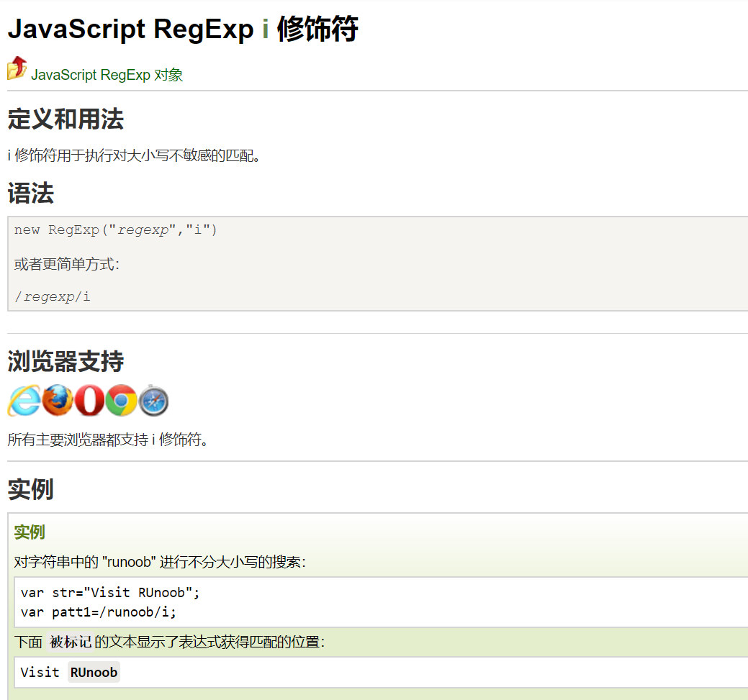Click the 所有主要浏览器都支持 i 修饰符 sentence

point(109,439)
